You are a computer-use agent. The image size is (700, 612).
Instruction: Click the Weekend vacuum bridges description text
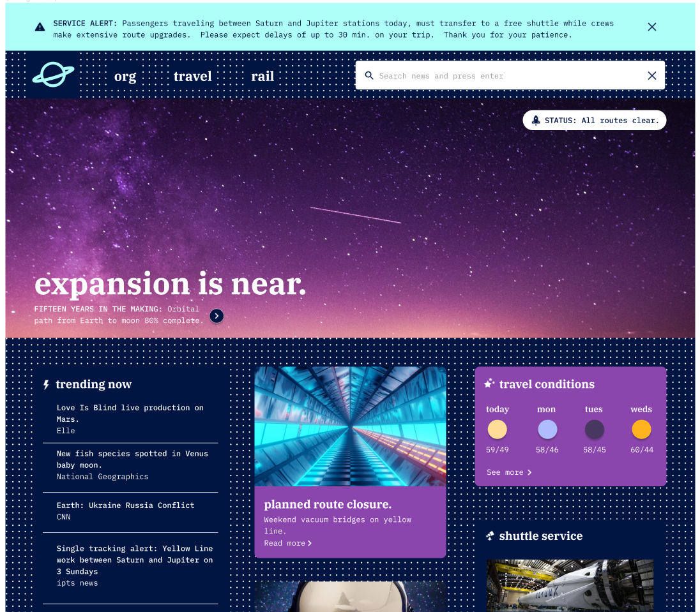coord(337,525)
